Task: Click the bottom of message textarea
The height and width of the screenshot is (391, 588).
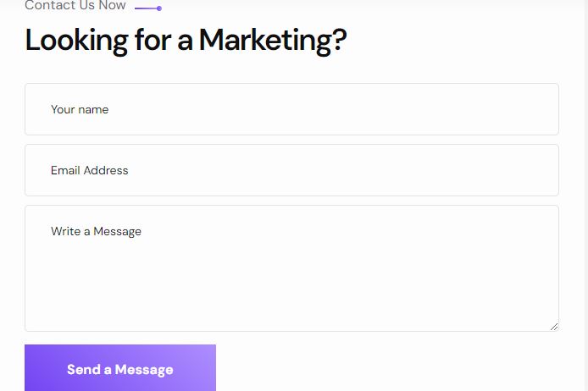Action: (x=291, y=324)
